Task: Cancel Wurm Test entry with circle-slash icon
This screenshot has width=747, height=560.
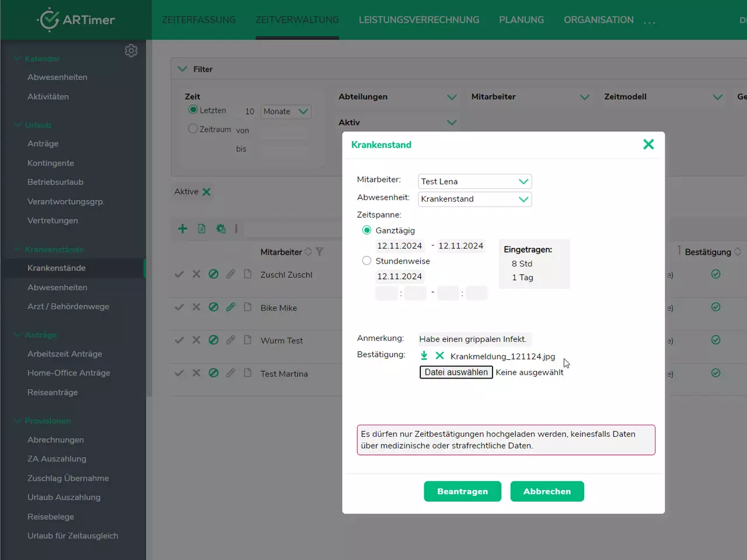Action: [214, 340]
